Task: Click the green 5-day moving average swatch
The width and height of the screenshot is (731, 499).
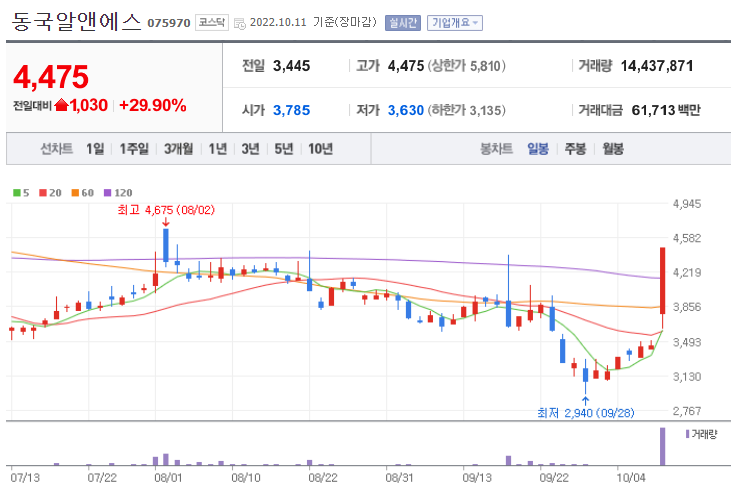Action: 16,193
